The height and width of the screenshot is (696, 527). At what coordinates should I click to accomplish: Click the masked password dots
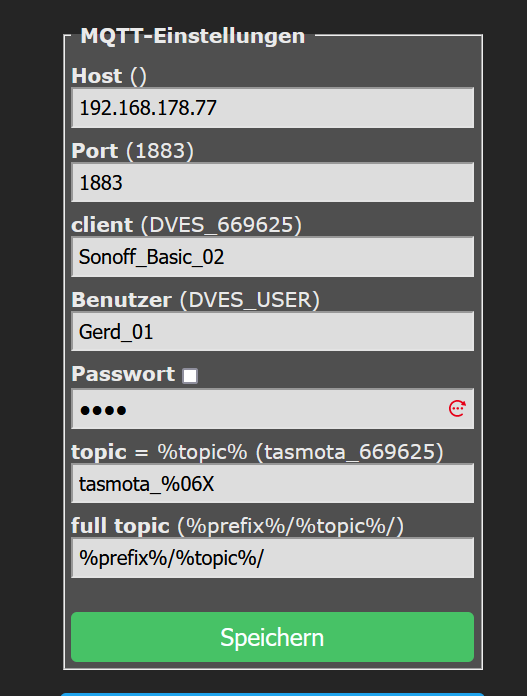pos(103,410)
